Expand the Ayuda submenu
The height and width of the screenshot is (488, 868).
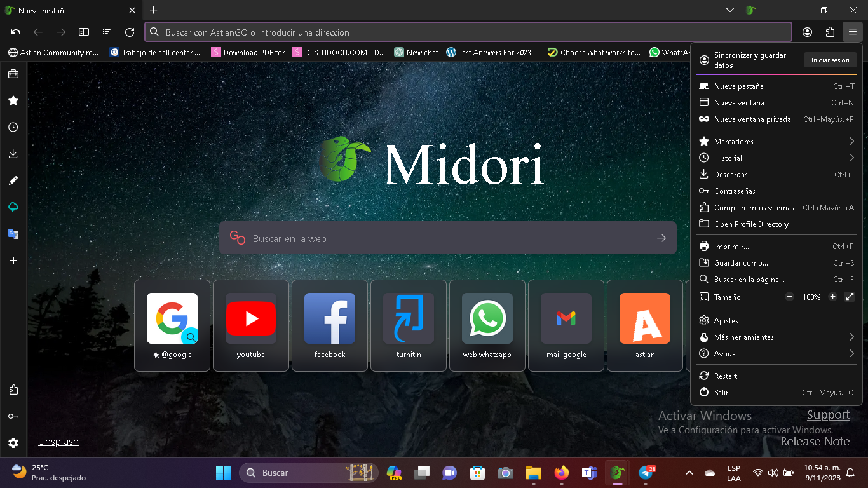point(776,353)
